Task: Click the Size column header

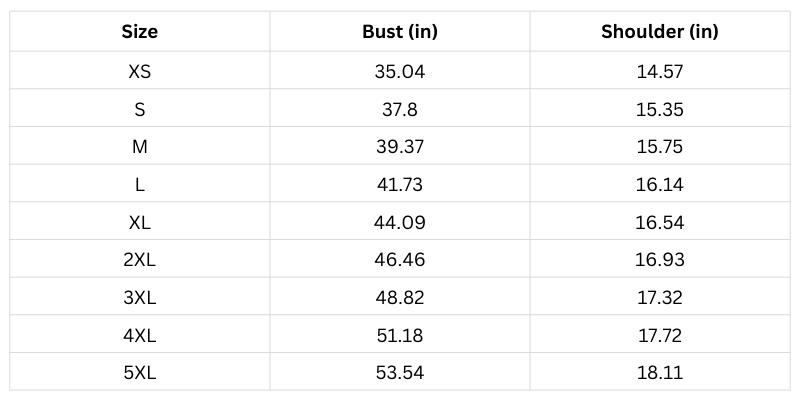Action: click(140, 31)
